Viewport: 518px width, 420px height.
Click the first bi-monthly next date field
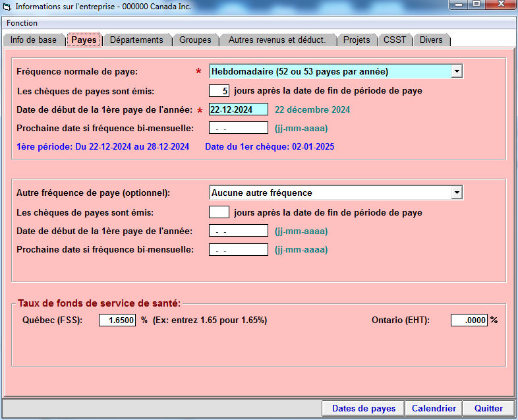tap(238, 128)
